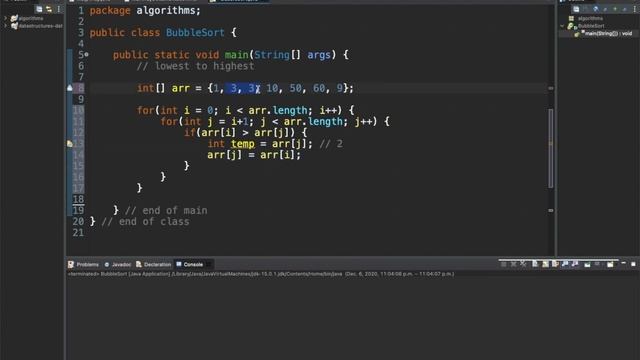Click line number 21 in editor gutter
This screenshot has height=360, width=640.
[78, 232]
